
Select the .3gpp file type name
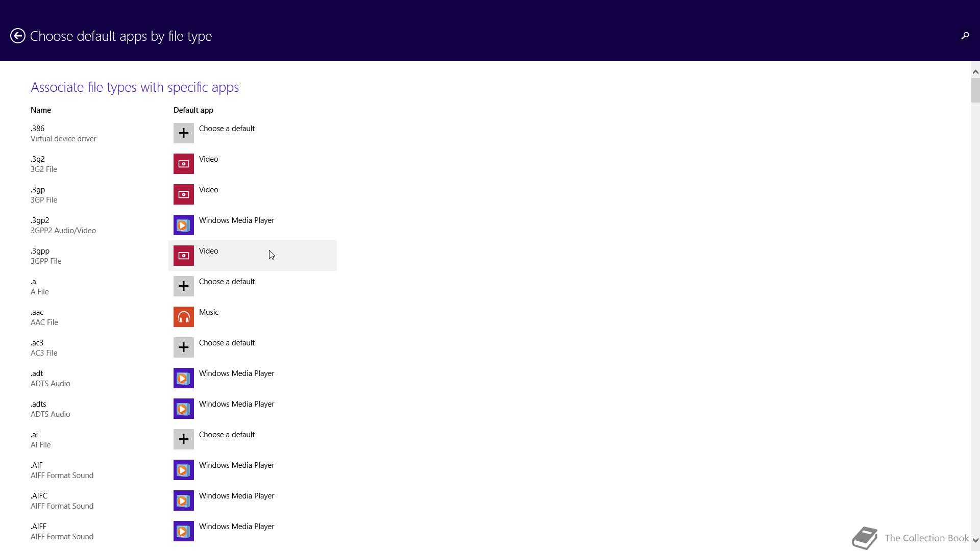(x=40, y=251)
